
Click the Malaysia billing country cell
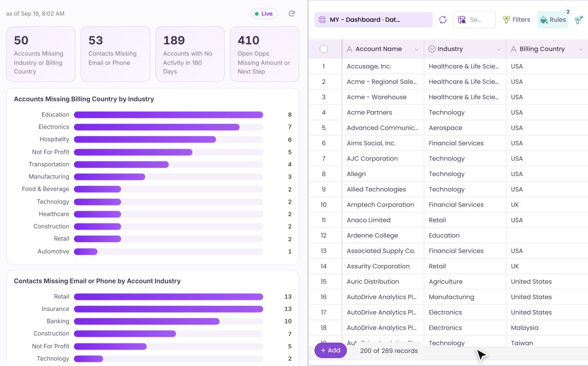(547, 328)
